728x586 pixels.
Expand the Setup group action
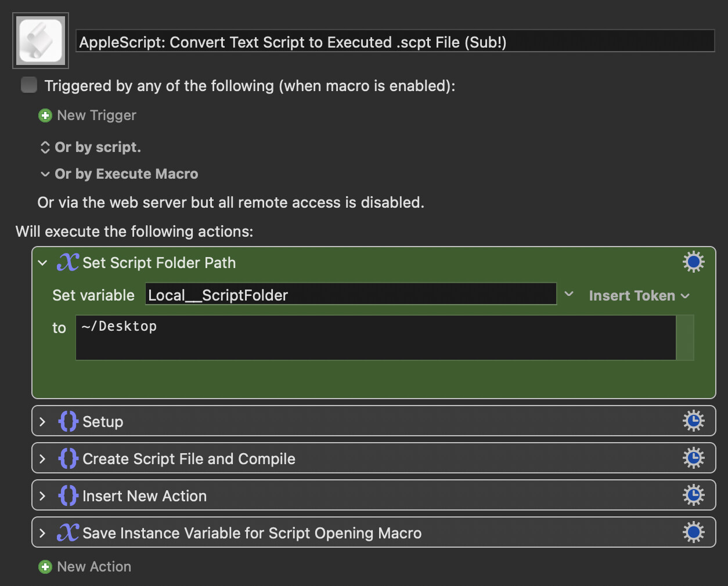click(42, 422)
